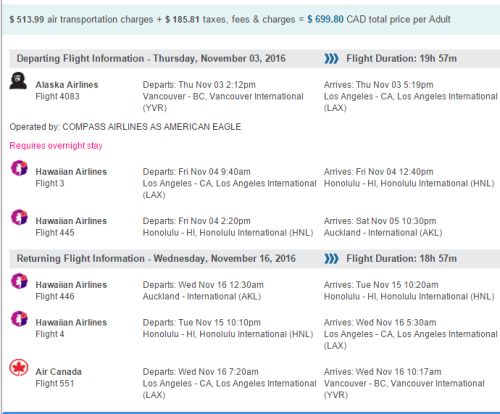Click Alaska Airlines Flight 4083 label
This screenshot has width=500, height=414.
67,90
